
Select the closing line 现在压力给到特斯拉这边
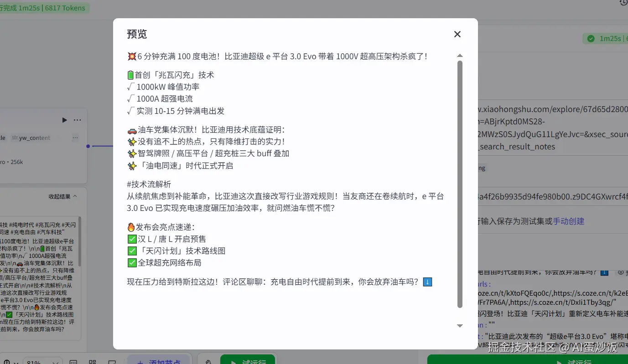[x=279, y=282]
